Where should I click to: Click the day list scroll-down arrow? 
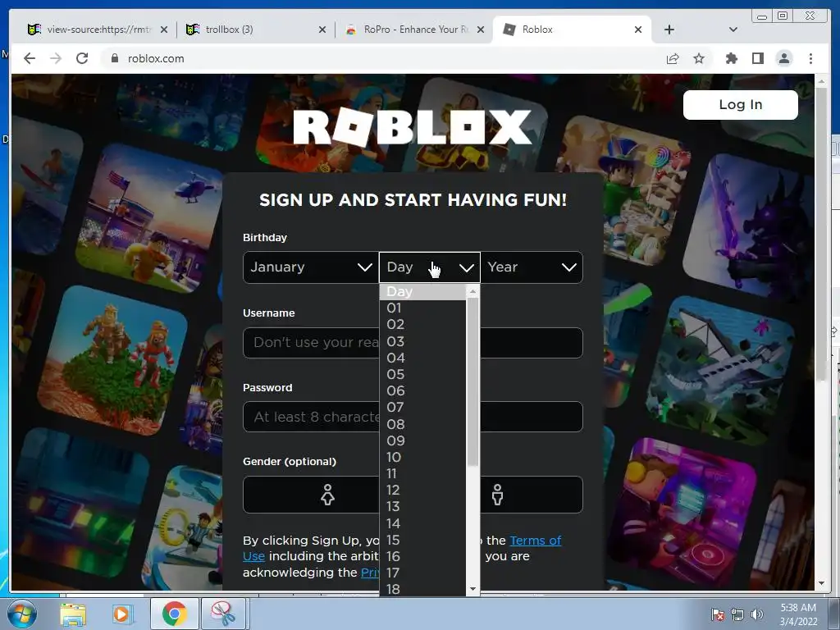coord(472,589)
